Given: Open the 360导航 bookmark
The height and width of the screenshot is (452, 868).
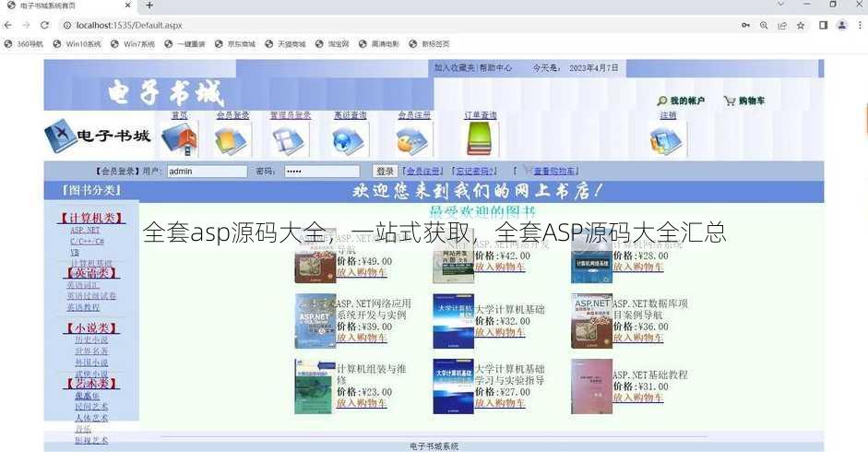Looking at the screenshot, I should (x=24, y=43).
